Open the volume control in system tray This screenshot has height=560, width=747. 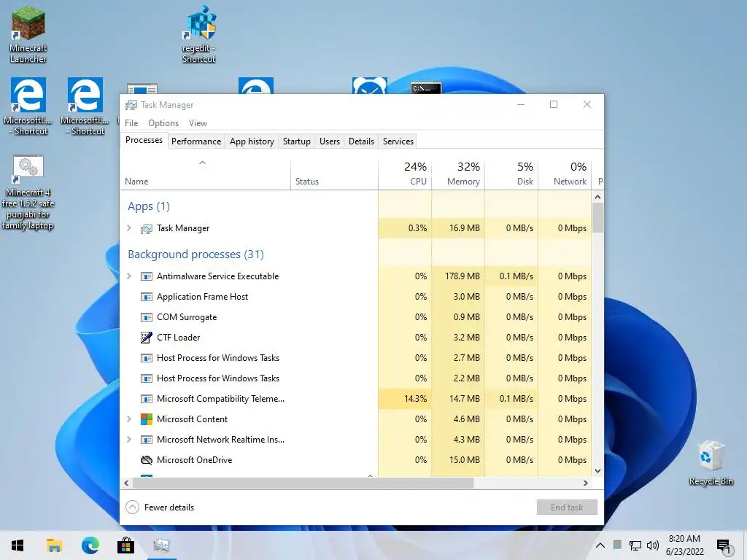tap(653, 545)
